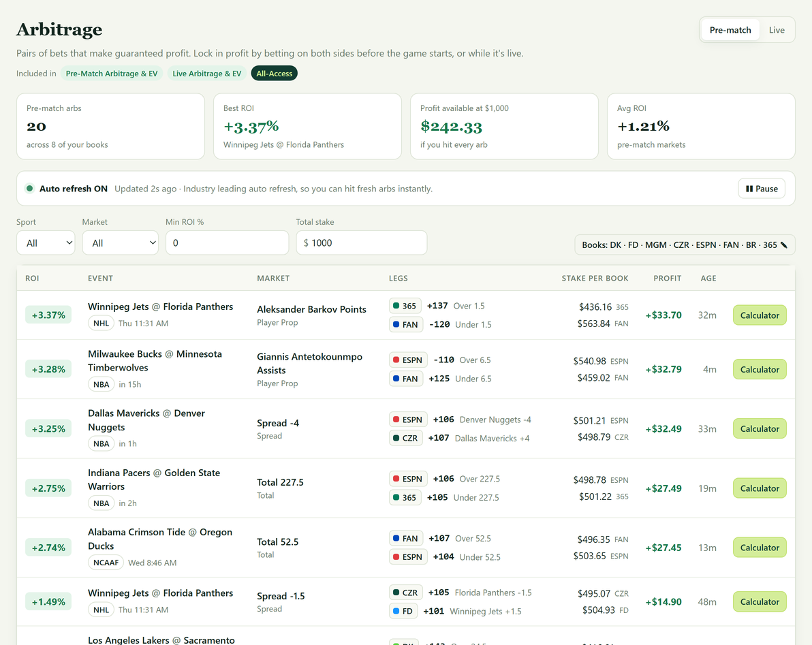The image size is (812, 645).
Task: Click the All-Access plan badge
Action: point(275,74)
